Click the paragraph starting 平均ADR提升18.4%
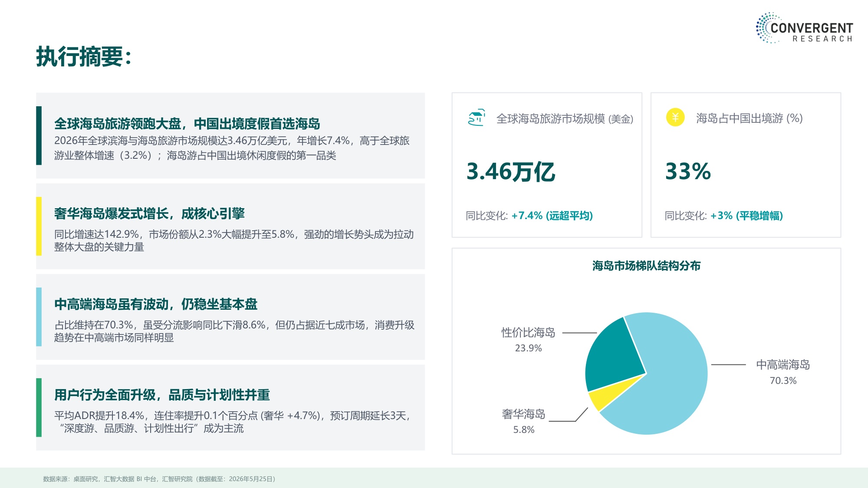This screenshot has width=868, height=488. [232, 422]
